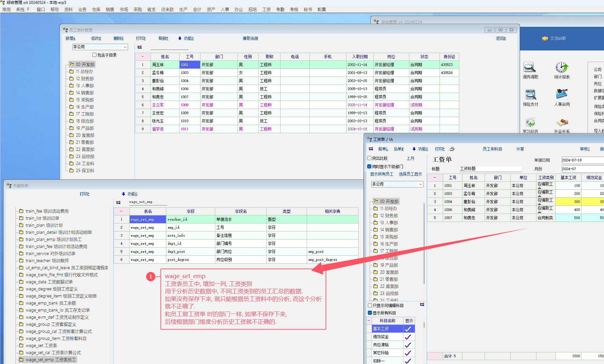
Task: Select the yellow 300 基本工资 cell
Action: (568, 202)
